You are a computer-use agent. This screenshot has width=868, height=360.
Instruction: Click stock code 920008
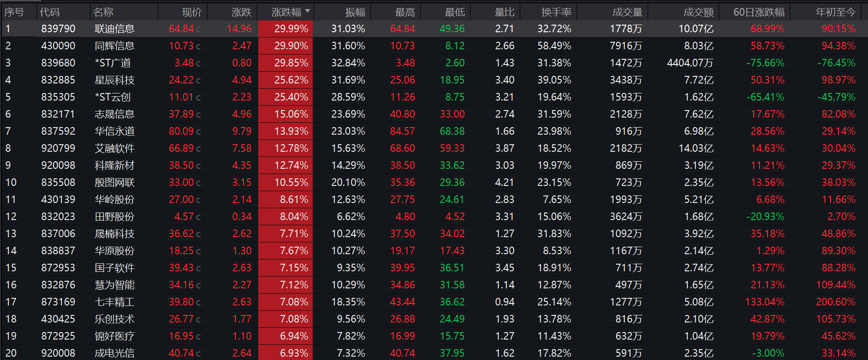pos(58,353)
